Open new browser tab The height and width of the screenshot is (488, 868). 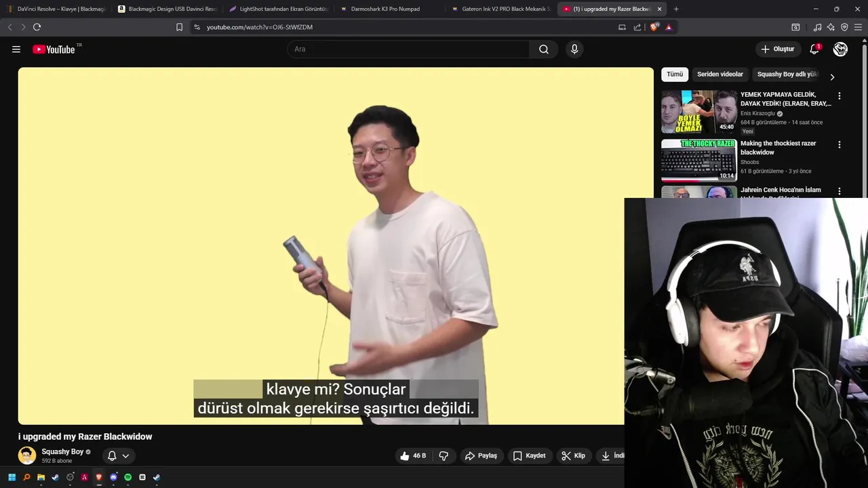[676, 9]
